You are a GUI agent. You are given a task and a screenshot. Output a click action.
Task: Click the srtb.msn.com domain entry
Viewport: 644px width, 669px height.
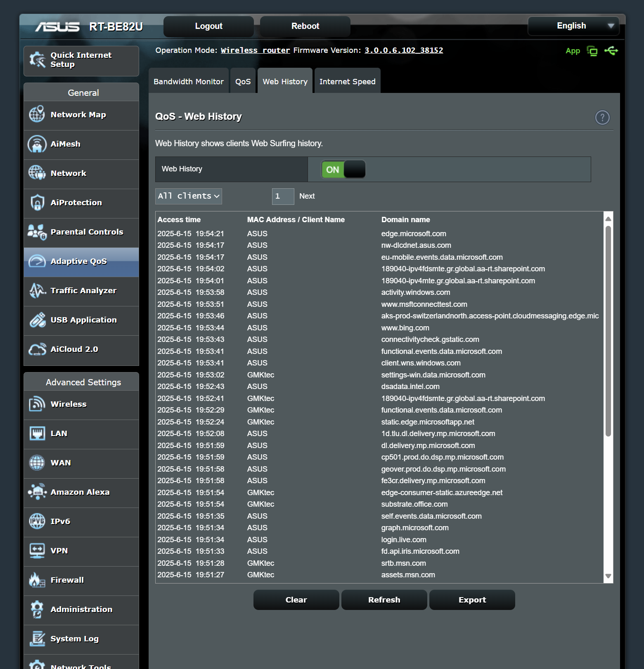pyautogui.click(x=404, y=563)
